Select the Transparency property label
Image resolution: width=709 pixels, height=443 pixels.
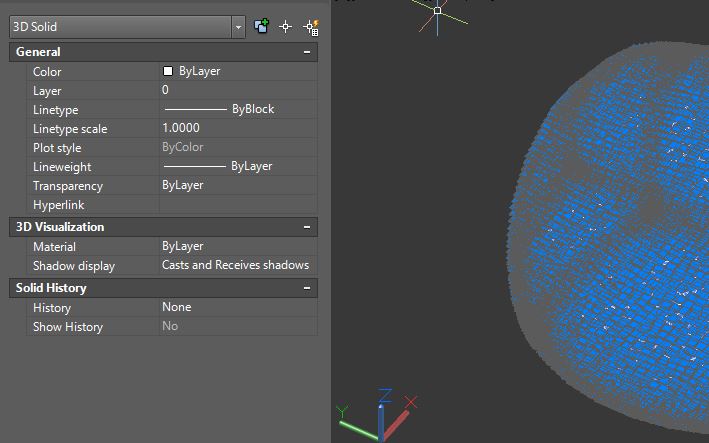pyautogui.click(x=68, y=186)
